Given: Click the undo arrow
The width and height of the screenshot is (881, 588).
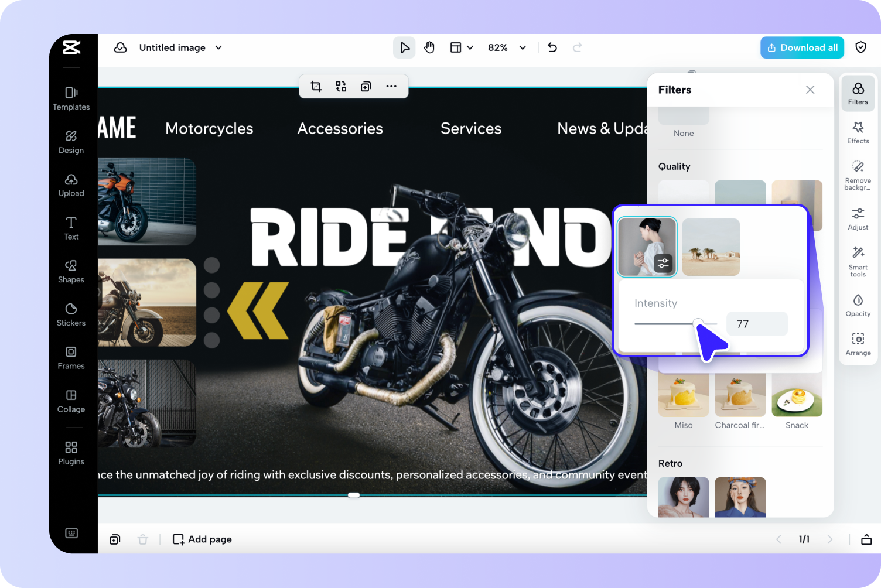Looking at the screenshot, I should click(552, 47).
